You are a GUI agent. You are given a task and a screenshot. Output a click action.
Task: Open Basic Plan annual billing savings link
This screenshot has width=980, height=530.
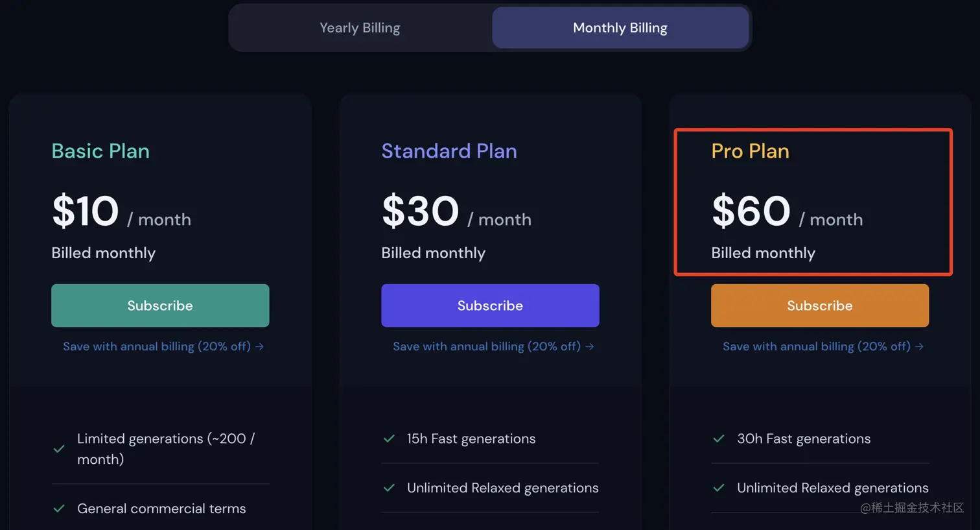click(163, 346)
